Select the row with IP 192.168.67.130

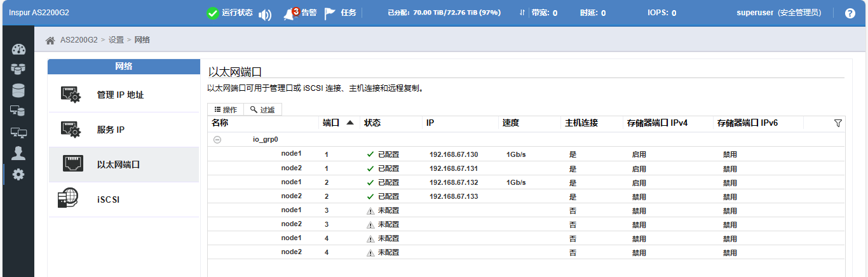click(x=453, y=154)
